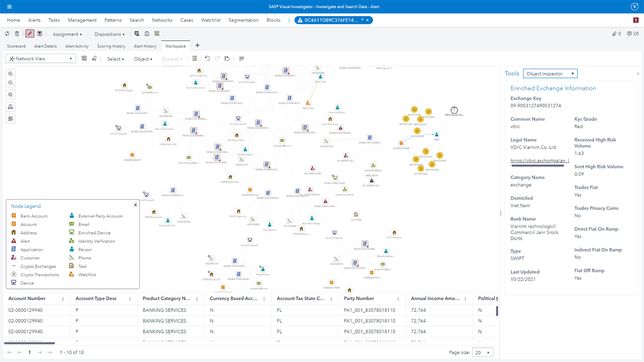
Task: Click the zoom-to-fit magnifier icon
Action: tap(10, 95)
